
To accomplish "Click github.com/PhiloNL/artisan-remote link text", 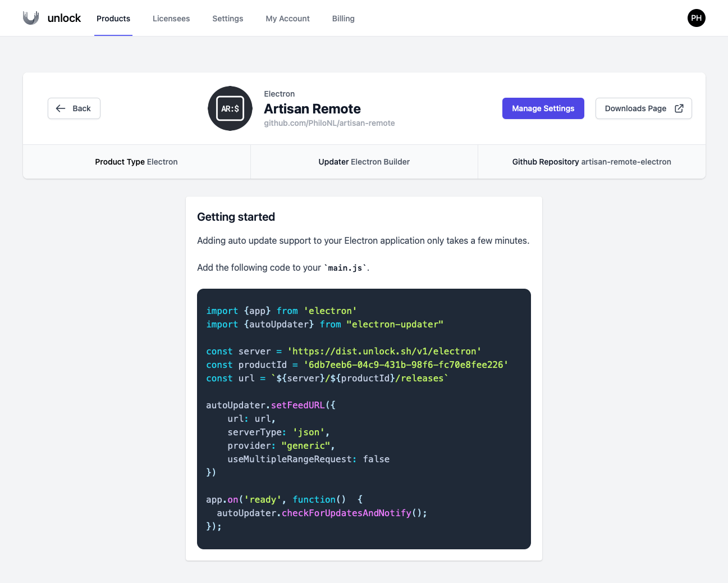I will click(329, 123).
